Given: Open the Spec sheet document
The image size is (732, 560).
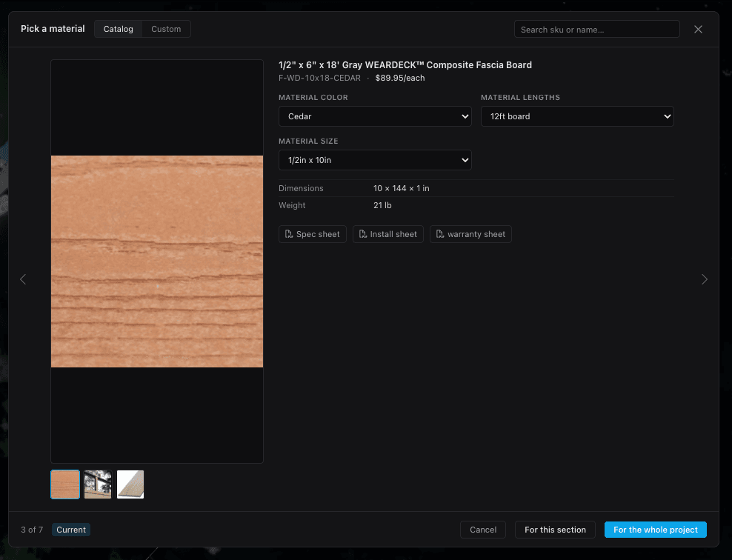Looking at the screenshot, I should (313, 234).
